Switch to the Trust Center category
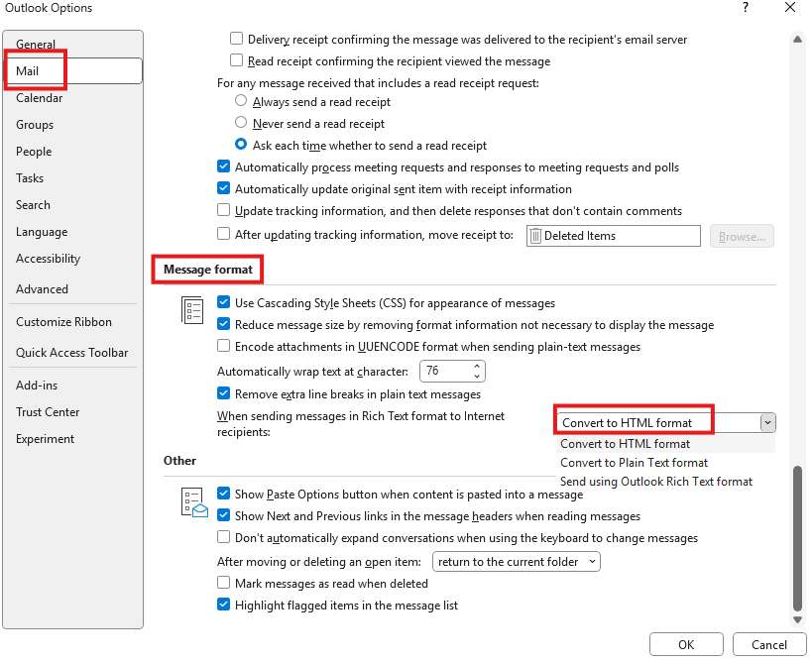This screenshot has height=662, width=812. click(48, 412)
